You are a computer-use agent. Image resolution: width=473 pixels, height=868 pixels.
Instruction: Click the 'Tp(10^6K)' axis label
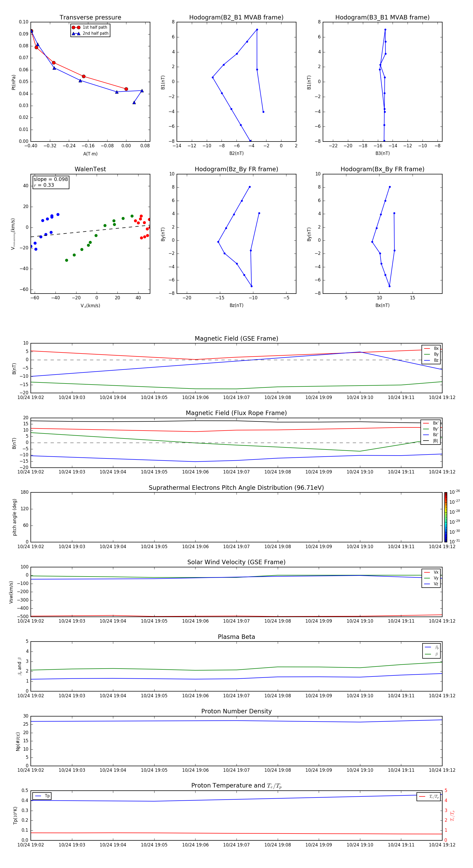15,815
